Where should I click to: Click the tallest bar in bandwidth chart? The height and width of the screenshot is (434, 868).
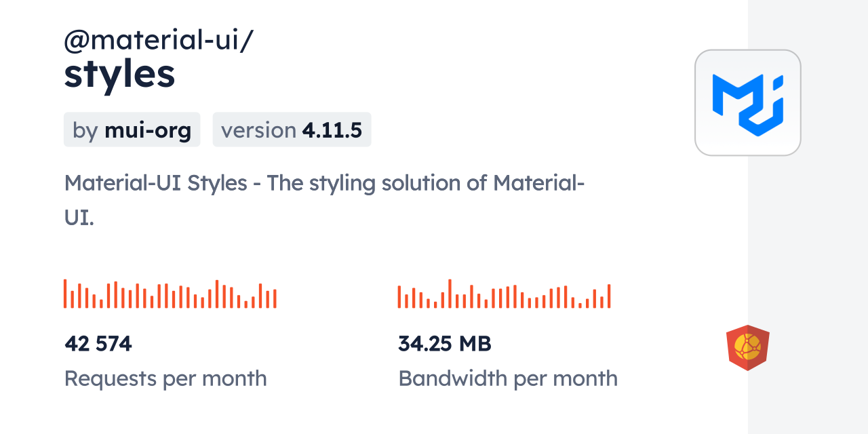(450, 294)
